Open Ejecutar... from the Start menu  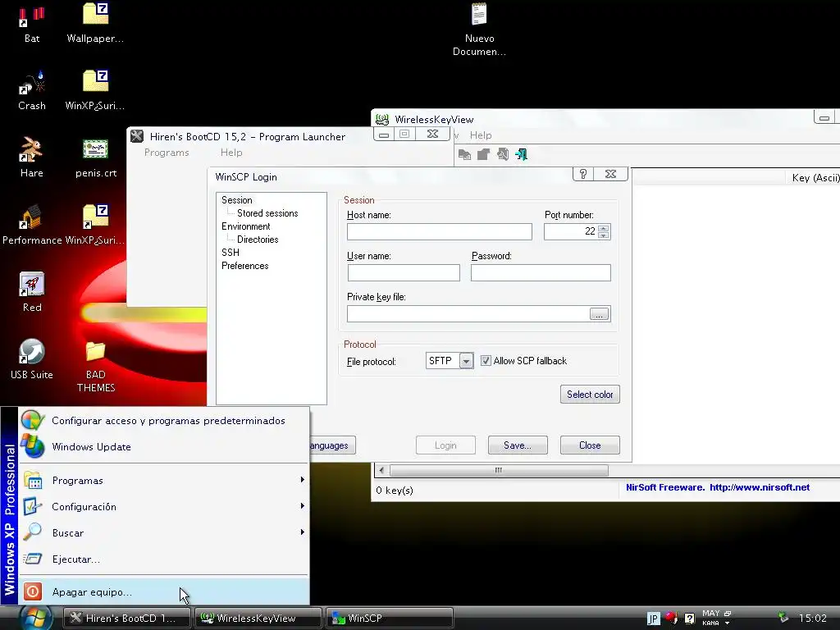point(164,559)
